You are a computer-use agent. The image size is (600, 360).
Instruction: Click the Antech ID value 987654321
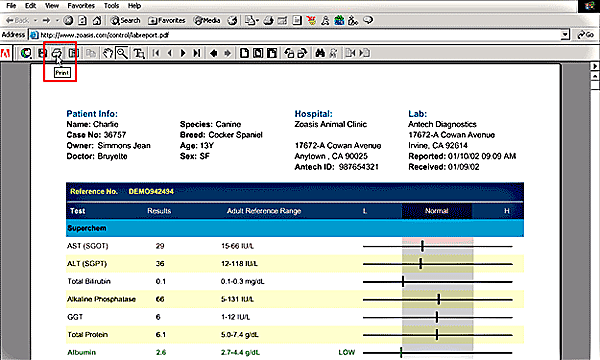[x=359, y=167]
